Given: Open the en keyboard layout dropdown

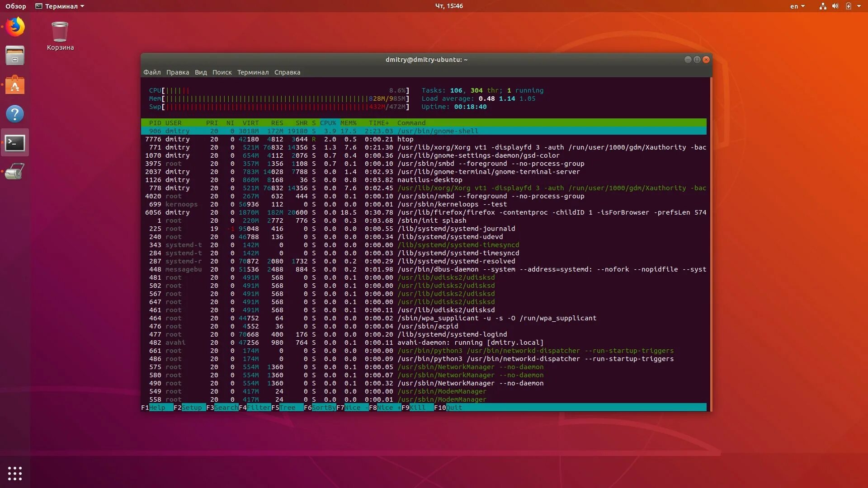Looking at the screenshot, I should (797, 6).
